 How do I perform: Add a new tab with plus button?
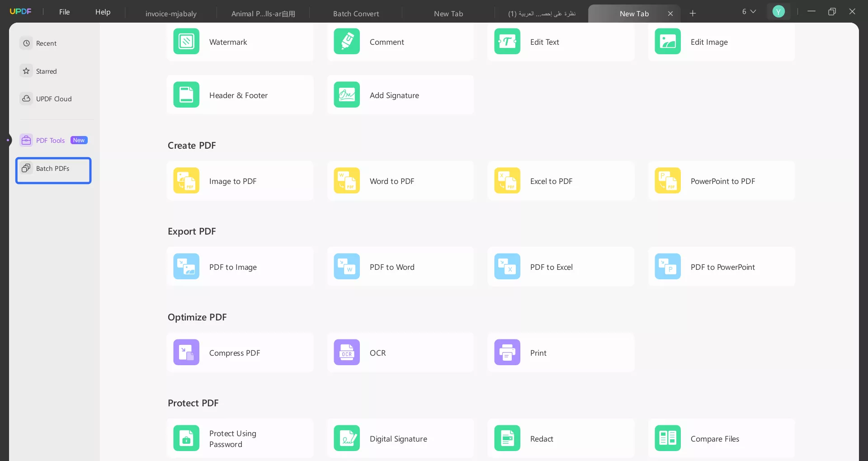coord(693,13)
